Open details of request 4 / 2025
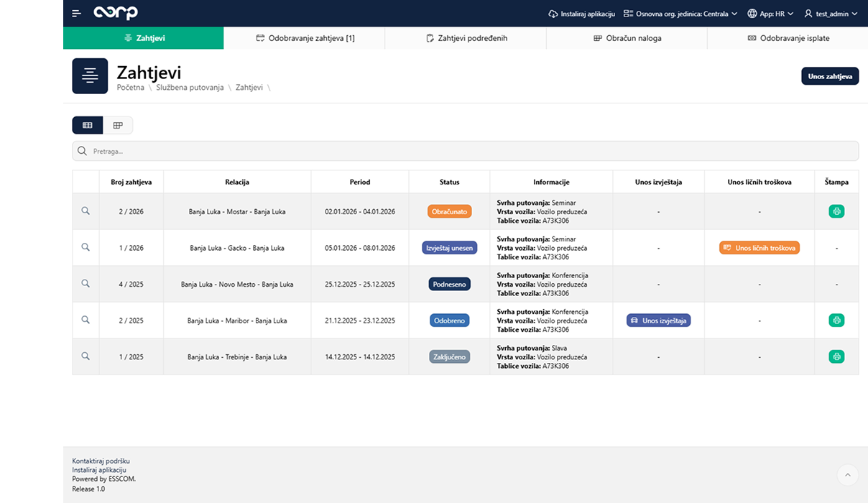This screenshot has height=503, width=868. coord(86,284)
